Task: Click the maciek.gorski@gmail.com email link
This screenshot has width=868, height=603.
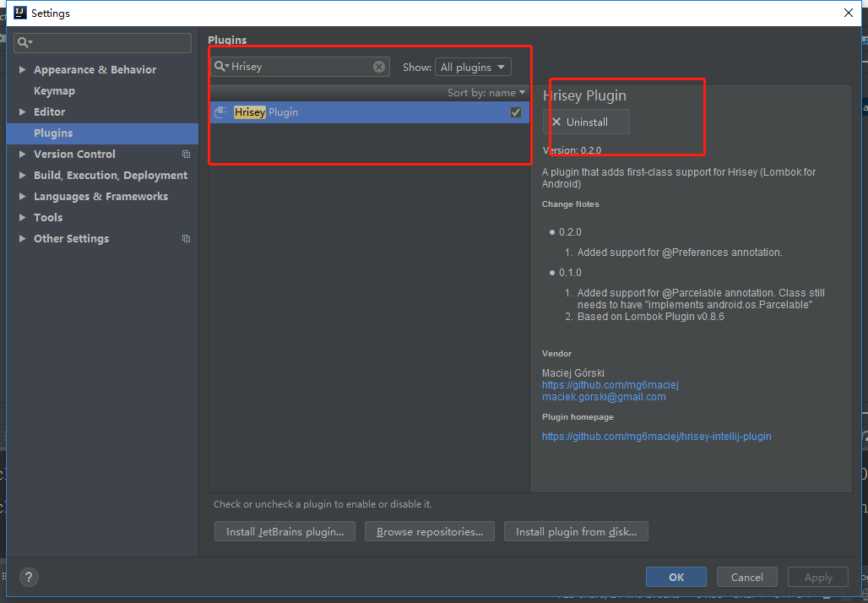Action: (604, 397)
